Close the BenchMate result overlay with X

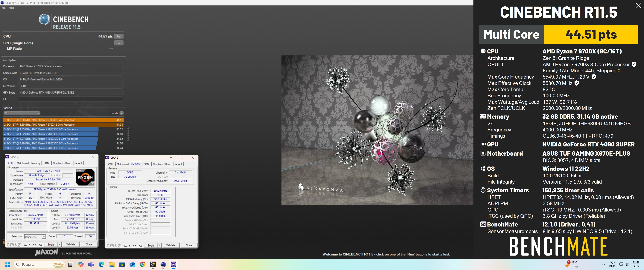click(638, 6)
